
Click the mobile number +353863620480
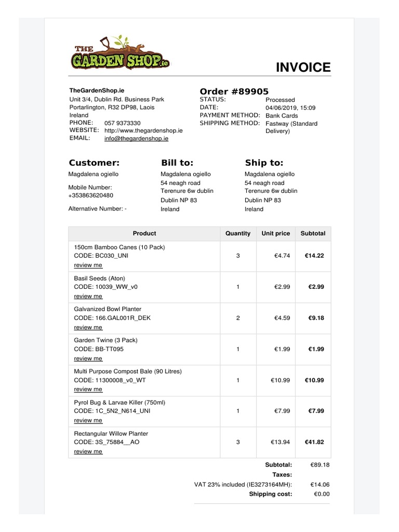point(91,195)
